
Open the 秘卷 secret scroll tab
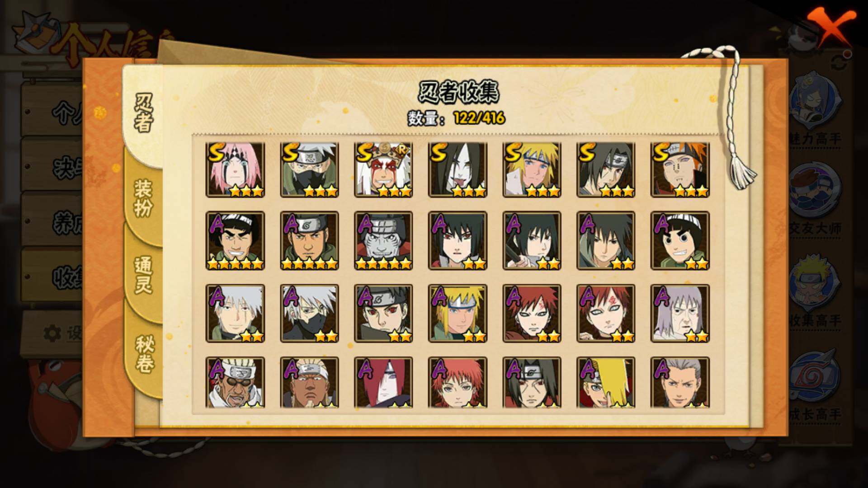click(144, 354)
